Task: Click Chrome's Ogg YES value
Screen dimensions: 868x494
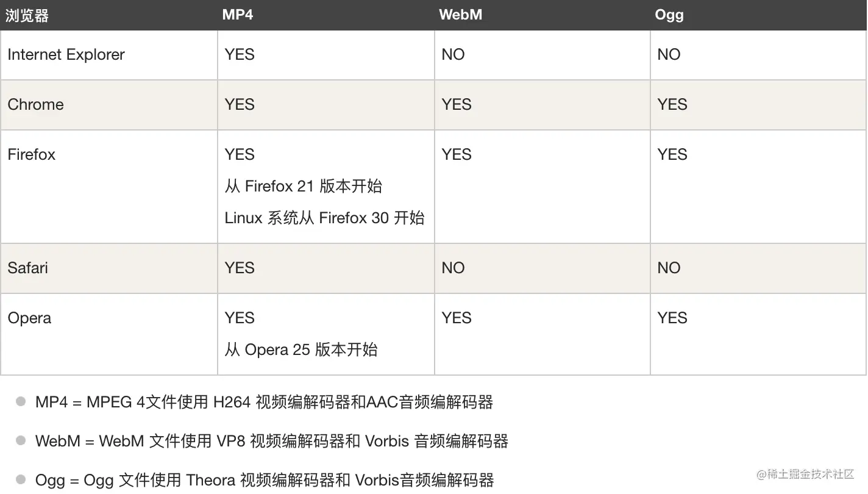Action: (x=672, y=105)
